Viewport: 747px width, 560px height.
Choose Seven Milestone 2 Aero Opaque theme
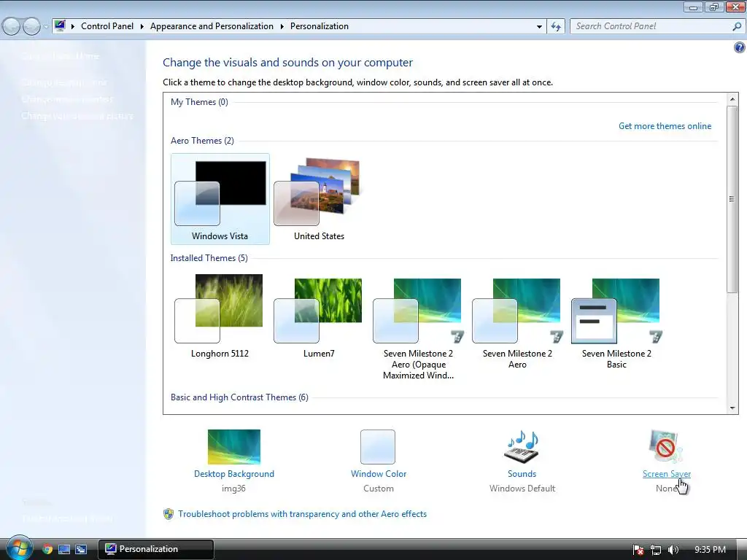pyautogui.click(x=418, y=327)
